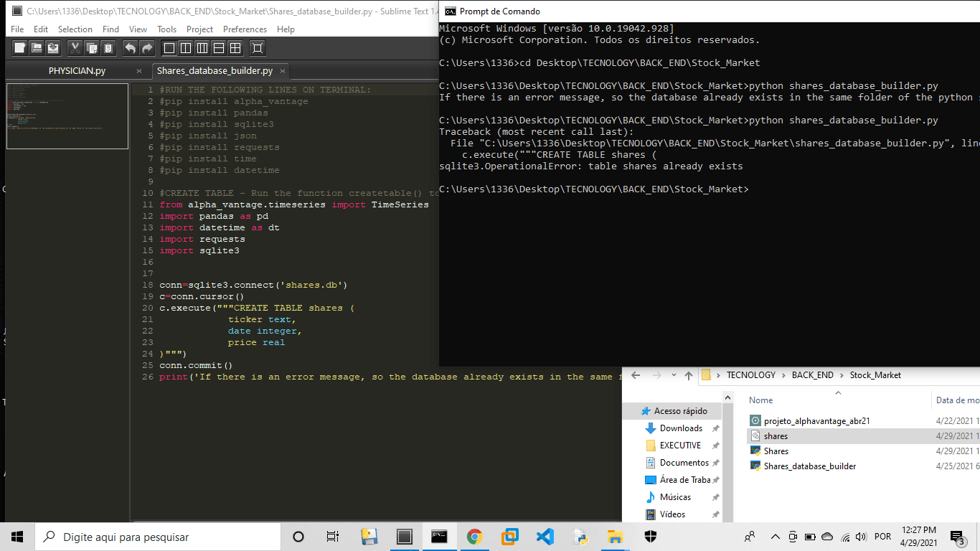Expand the BACK_END breadcrumb chevron
This screenshot has width=980, height=551.
click(842, 375)
